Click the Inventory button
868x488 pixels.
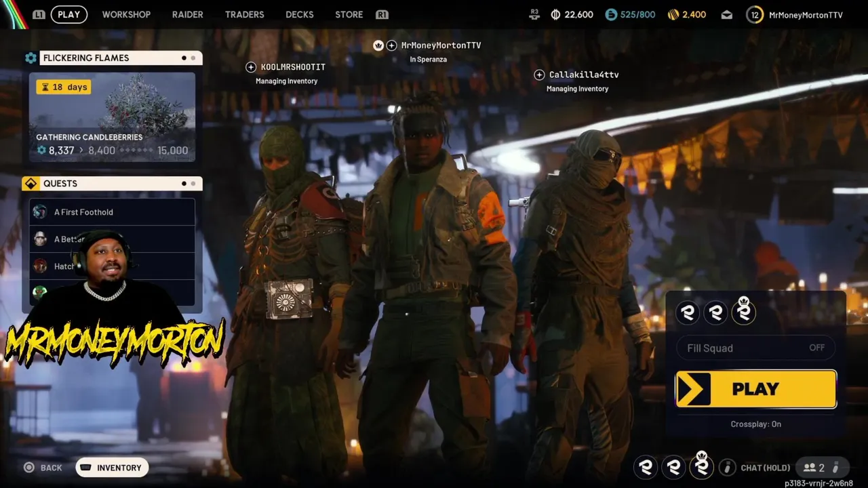[112, 468]
